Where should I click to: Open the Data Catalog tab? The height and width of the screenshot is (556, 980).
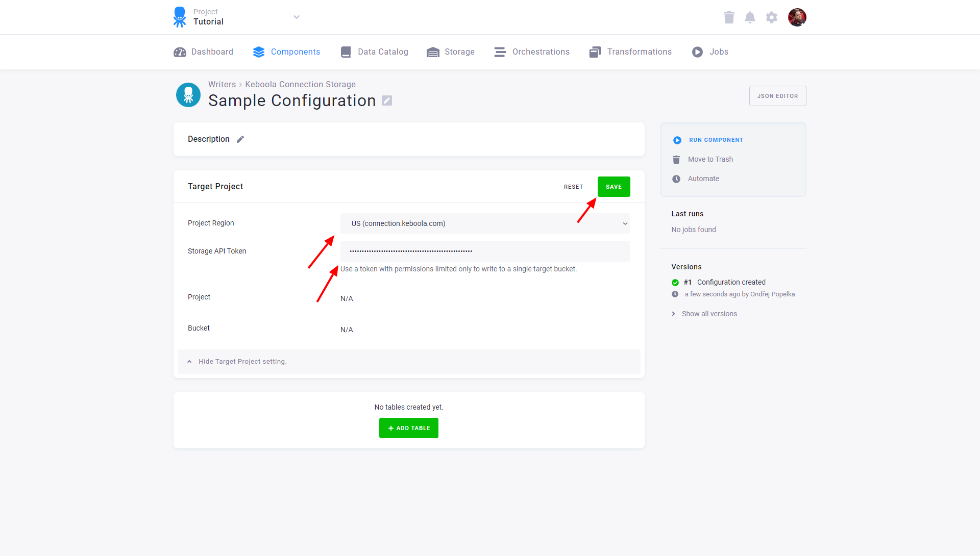(x=374, y=52)
